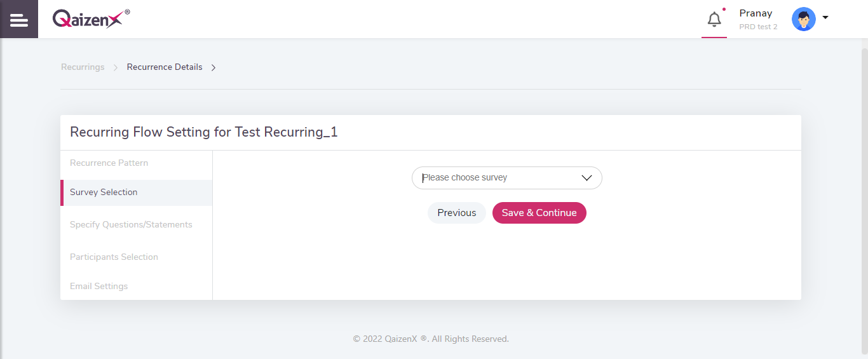Click the chevron after Recurrence Details
Viewport: 868px width, 359px height.
tap(214, 67)
